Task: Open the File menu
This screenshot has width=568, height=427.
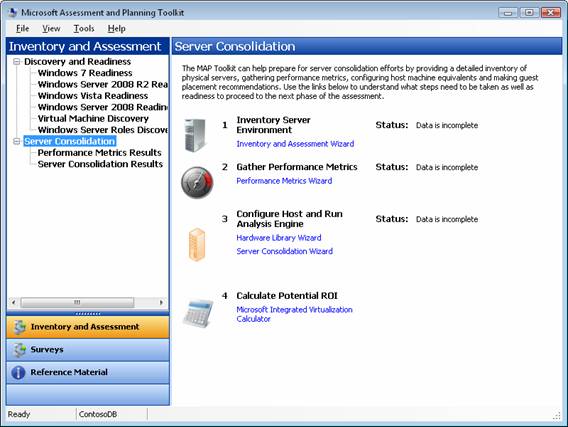Action: pos(22,28)
